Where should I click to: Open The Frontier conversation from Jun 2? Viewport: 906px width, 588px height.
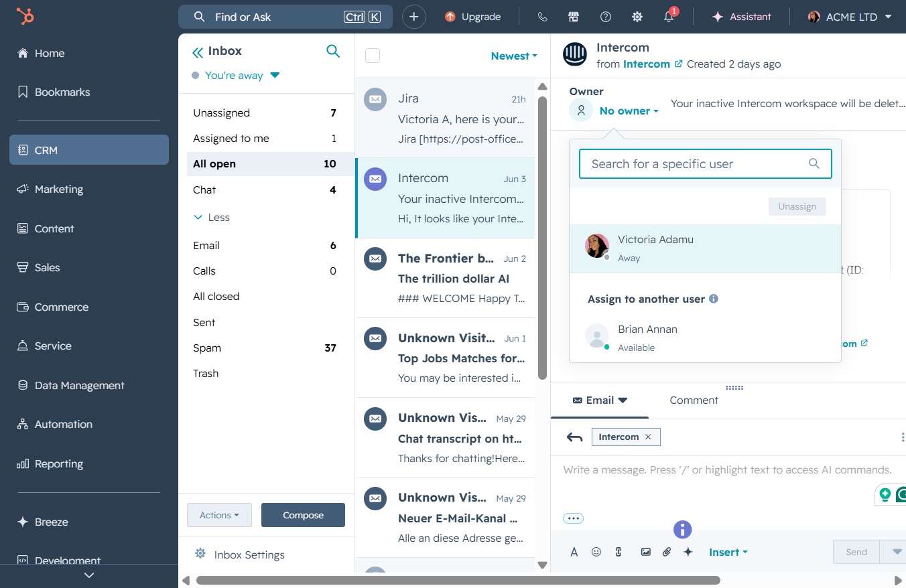click(x=445, y=278)
